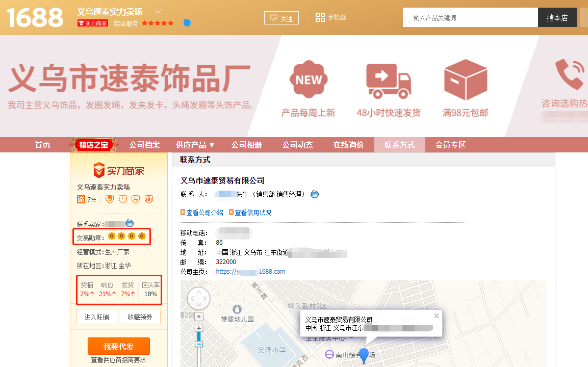Open the company homepage 1688.com link
Viewport: 588px width, 367px height.
pos(250,271)
